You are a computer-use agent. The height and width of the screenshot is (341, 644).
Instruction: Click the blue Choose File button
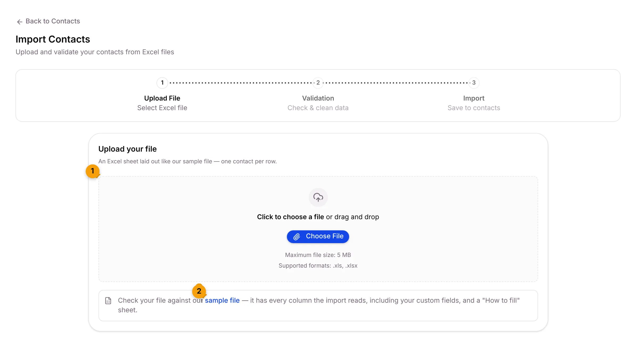tap(318, 236)
